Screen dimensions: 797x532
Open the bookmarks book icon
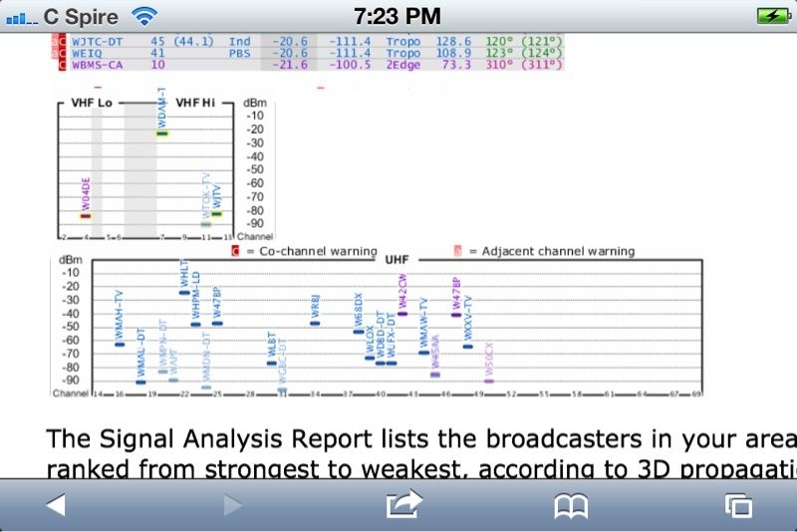click(x=571, y=506)
